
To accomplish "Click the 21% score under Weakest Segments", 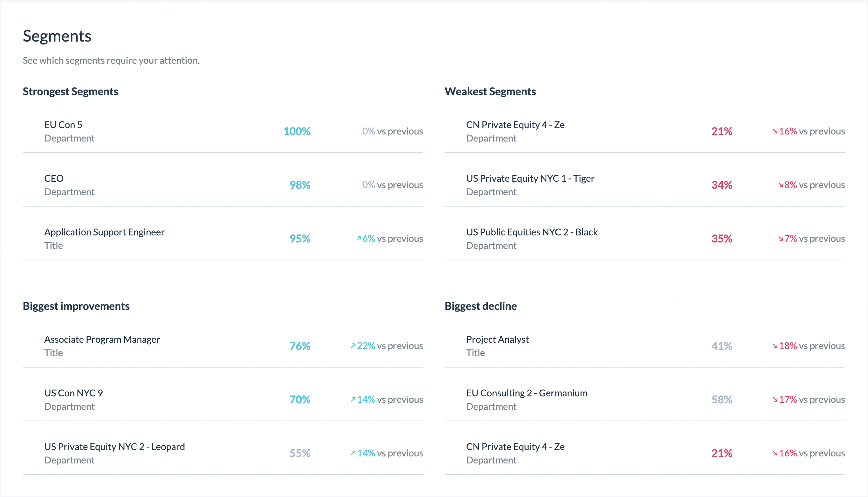I will pyautogui.click(x=721, y=131).
